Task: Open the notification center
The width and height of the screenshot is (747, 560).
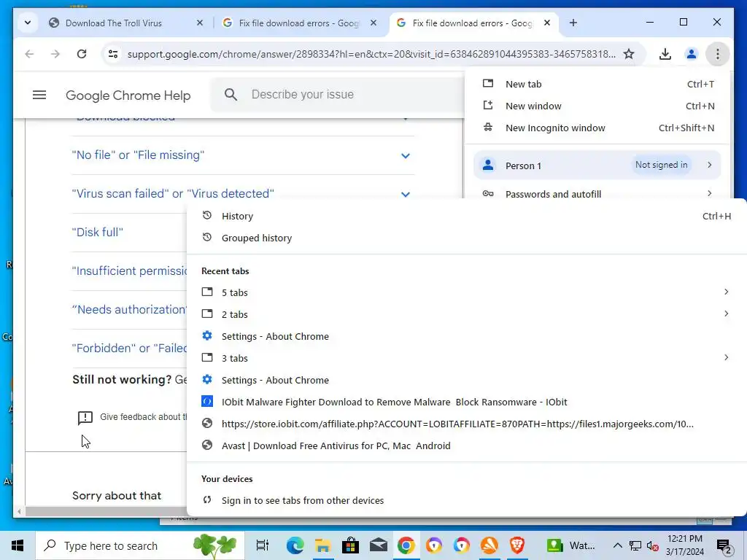Action: [724, 545]
